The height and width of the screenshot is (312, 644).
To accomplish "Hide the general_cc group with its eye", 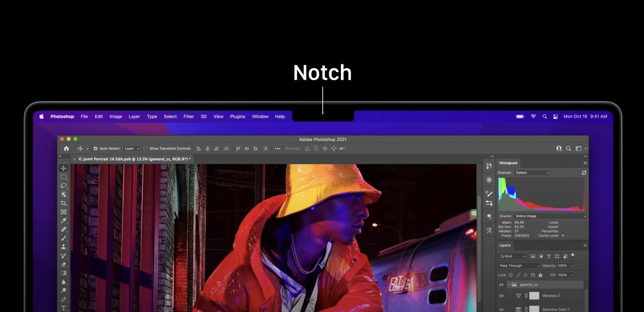I will click(x=502, y=284).
